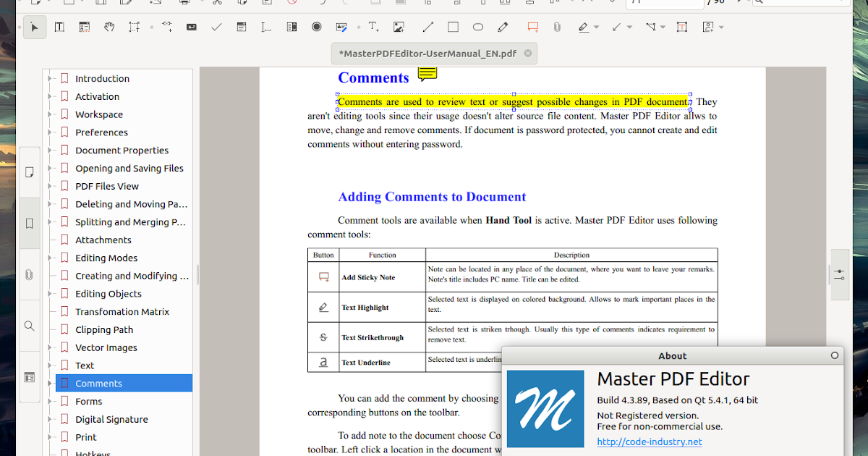This screenshot has height=456, width=868.
Task: Select the Text Box comment tool
Action: [x=682, y=28]
